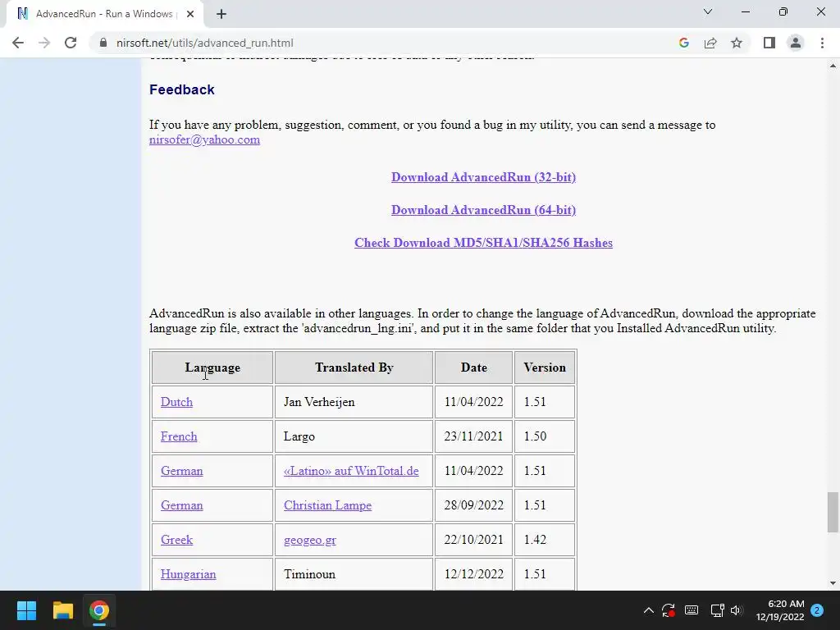Click the scrollbar down arrow
The image size is (840, 630).
(833, 583)
